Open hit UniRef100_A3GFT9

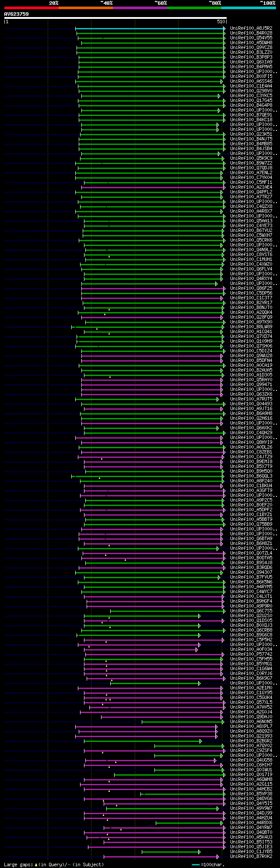click(x=252, y=490)
